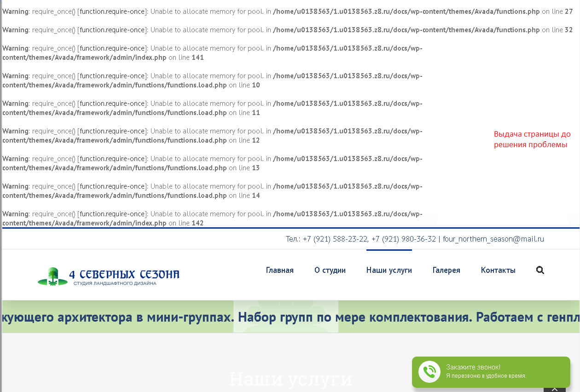Click the Я перезвоню в удобное время text
The image size is (580, 392).
[486, 376]
